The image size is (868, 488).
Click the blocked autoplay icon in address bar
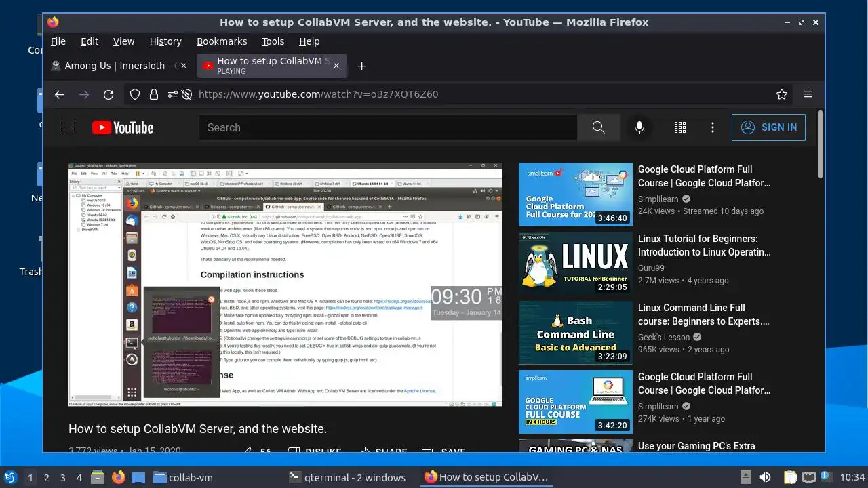tap(186, 94)
